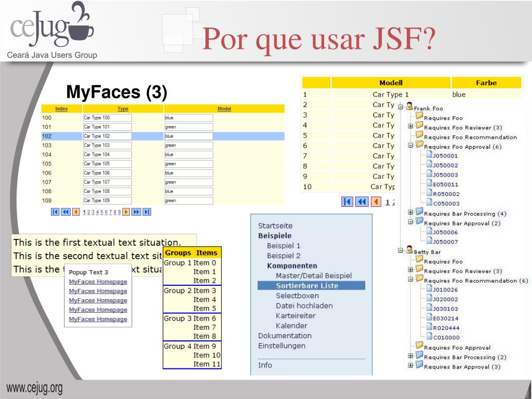Collapse the Frank Foo tree node
The width and height of the screenshot is (532, 399).
[x=401, y=107]
